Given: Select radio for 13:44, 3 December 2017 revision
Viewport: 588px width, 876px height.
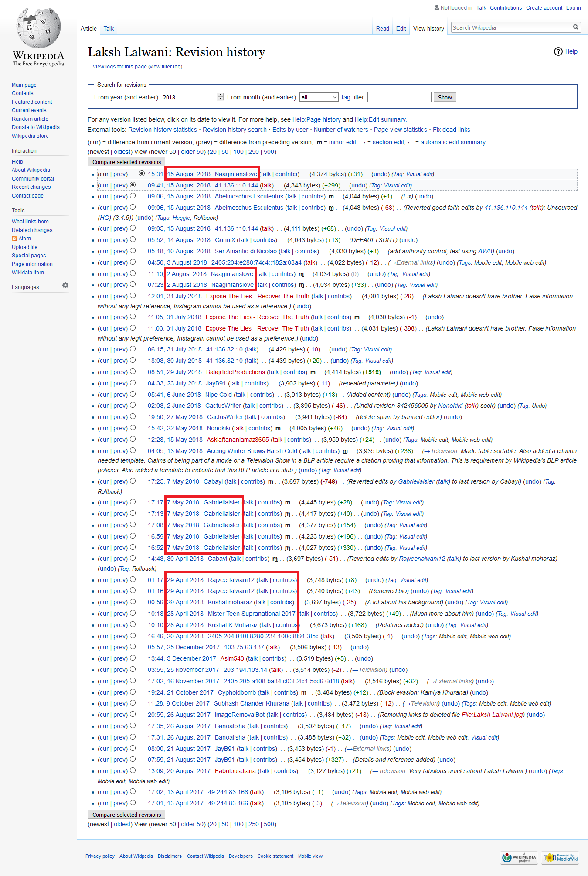Looking at the screenshot, I should (133, 658).
